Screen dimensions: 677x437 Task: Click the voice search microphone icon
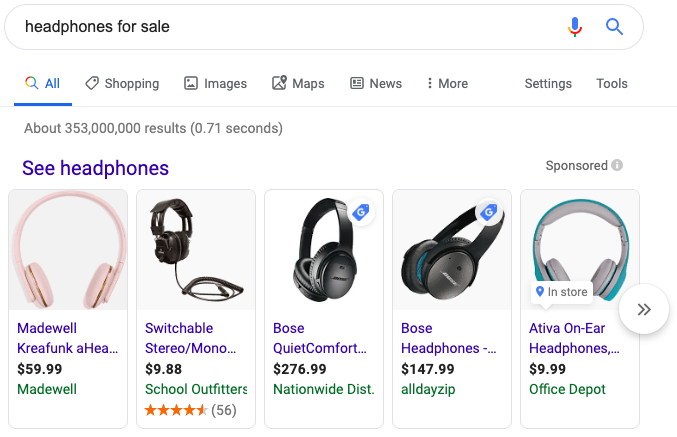coord(575,27)
